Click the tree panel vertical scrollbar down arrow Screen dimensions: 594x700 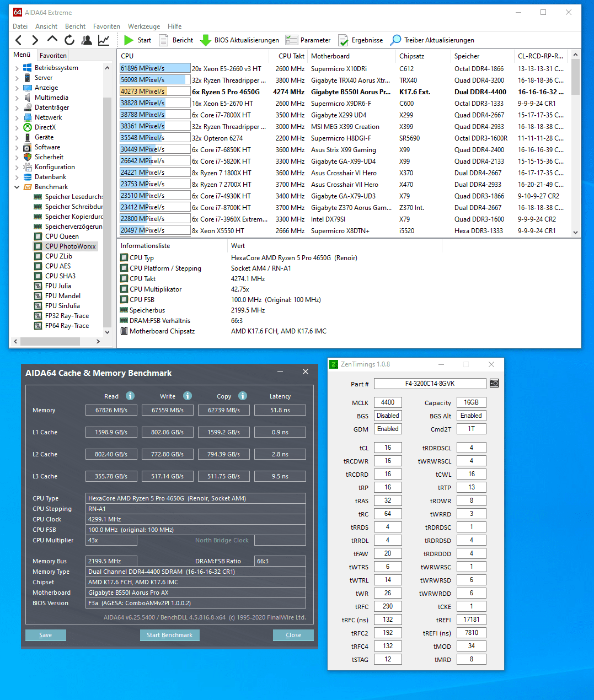[107, 332]
